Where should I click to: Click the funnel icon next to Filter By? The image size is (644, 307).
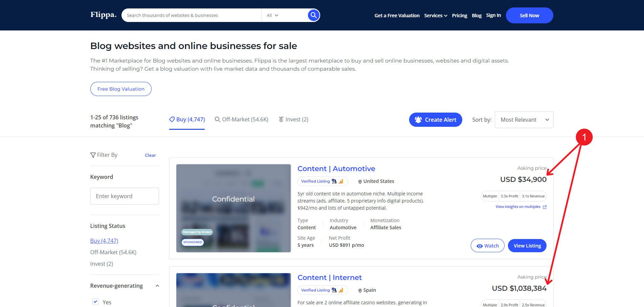coord(93,155)
